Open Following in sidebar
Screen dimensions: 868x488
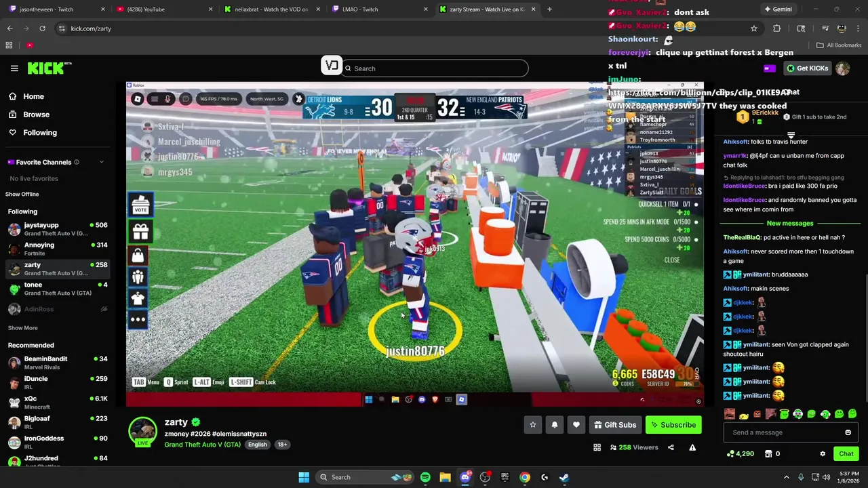coord(40,133)
